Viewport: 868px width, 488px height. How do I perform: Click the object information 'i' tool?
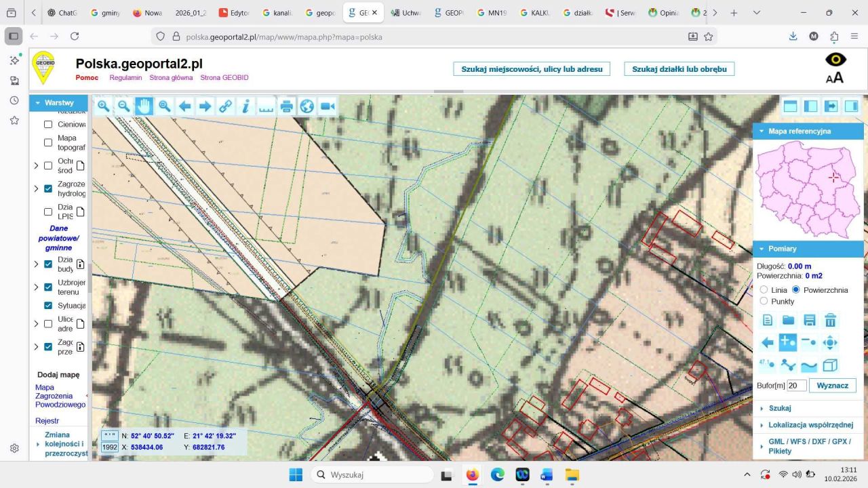[x=245, y=106]
